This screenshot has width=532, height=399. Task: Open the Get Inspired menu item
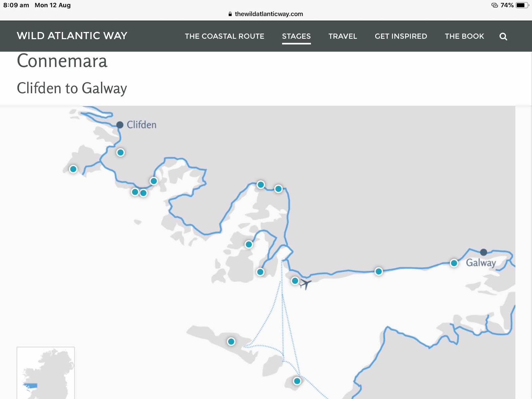click(401, 36)
